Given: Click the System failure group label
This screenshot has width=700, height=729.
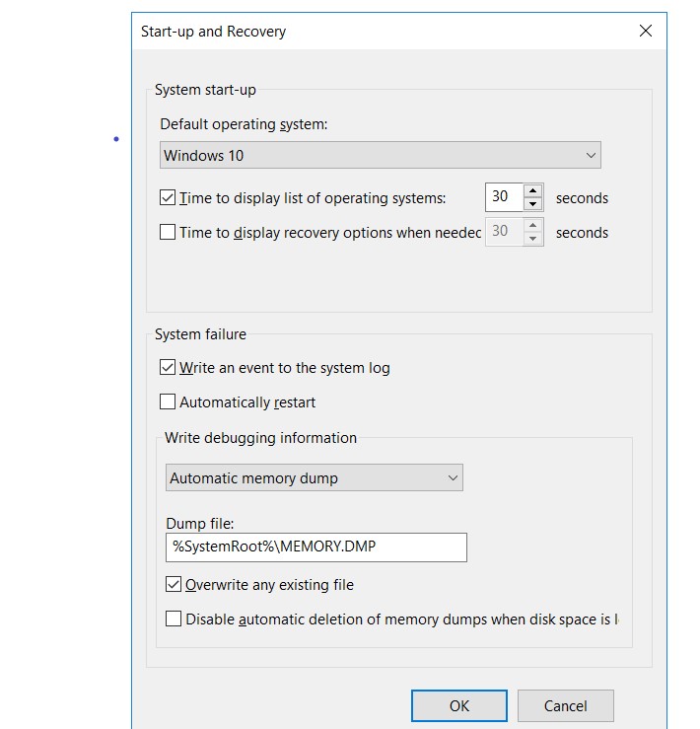Looking at the screenshot, I should 200,334.
